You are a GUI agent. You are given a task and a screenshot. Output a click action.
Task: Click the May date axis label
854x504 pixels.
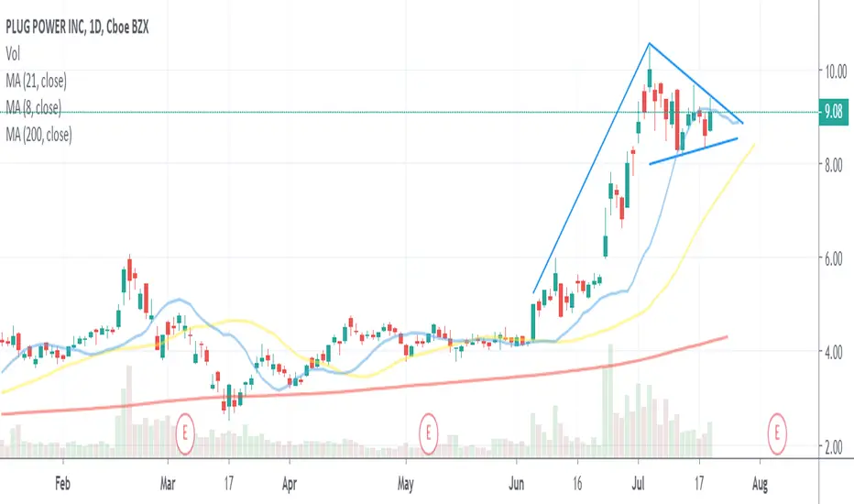click(x=405, y=484)
